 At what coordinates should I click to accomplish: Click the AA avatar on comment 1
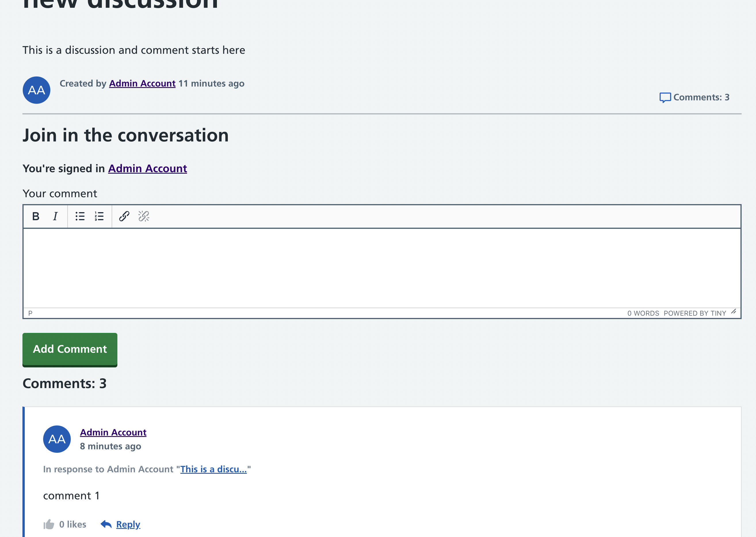(57, 439)
